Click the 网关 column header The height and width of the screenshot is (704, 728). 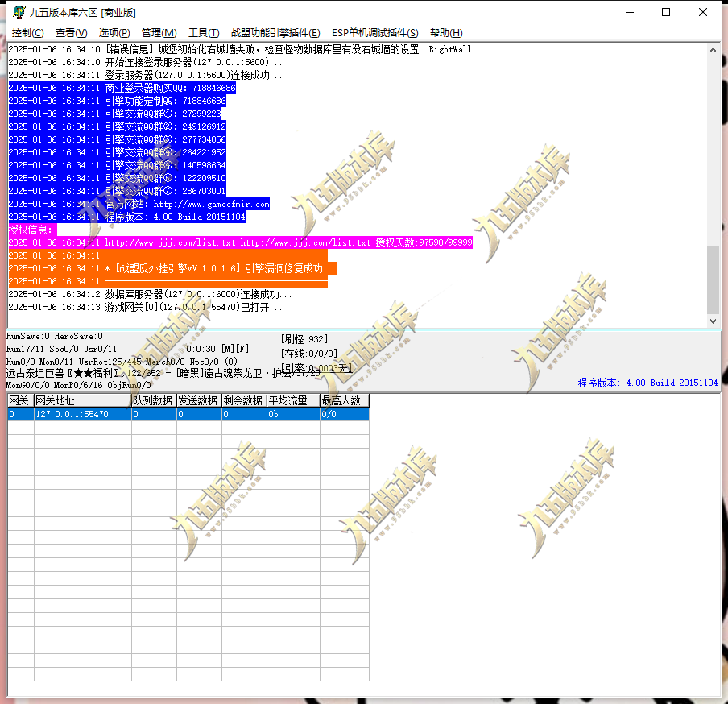(21, 400)
